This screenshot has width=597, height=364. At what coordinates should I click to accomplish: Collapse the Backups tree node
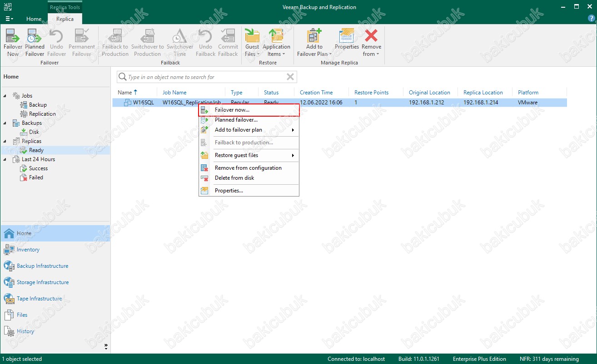click(5, 123)
